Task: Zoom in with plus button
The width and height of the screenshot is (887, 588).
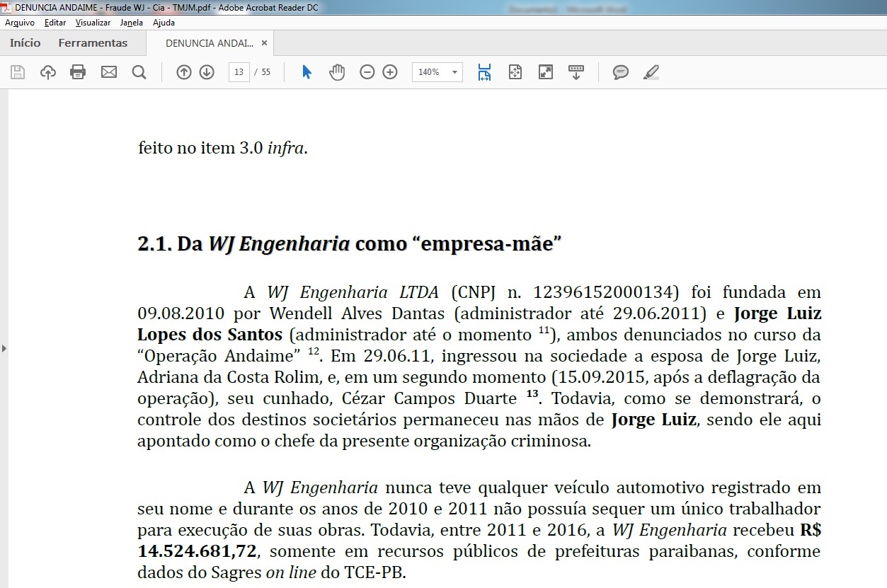Action: click(390, 72)
